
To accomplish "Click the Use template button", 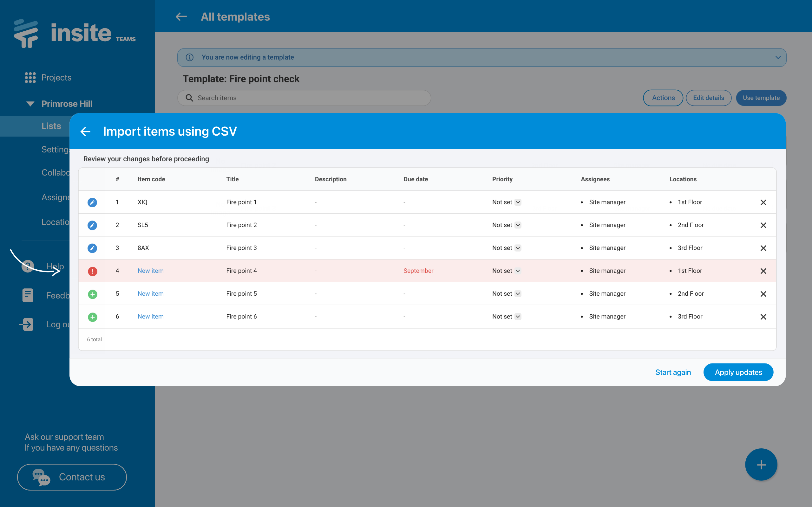I will [761, 98].
